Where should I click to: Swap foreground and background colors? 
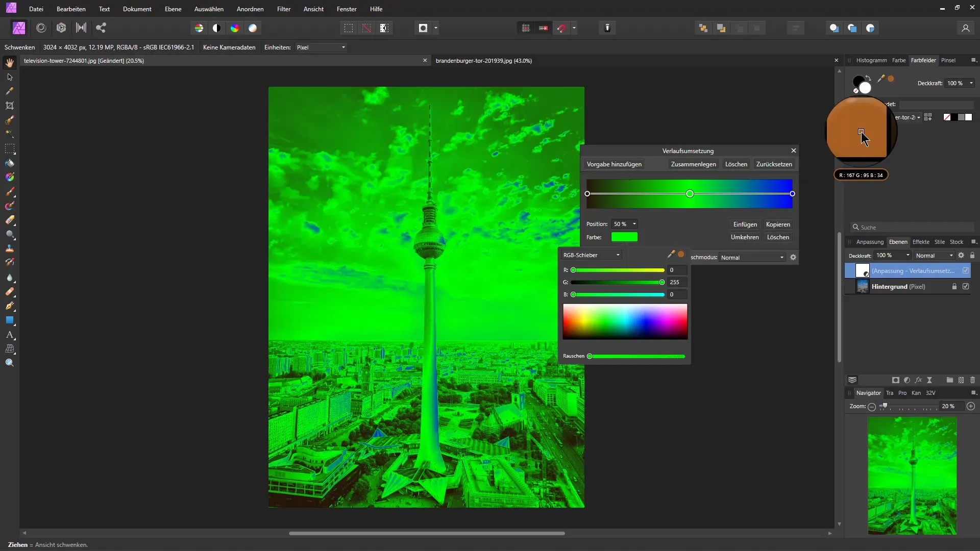(868, 78)
